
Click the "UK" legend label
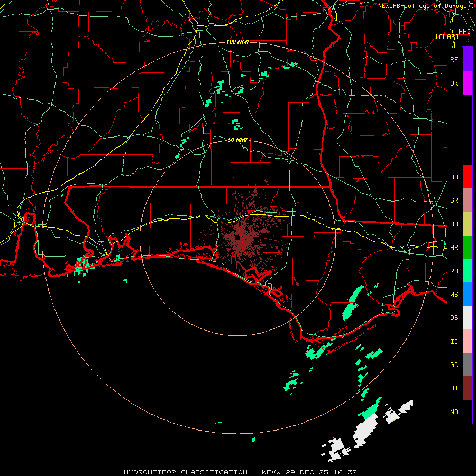tap(454, 83)
